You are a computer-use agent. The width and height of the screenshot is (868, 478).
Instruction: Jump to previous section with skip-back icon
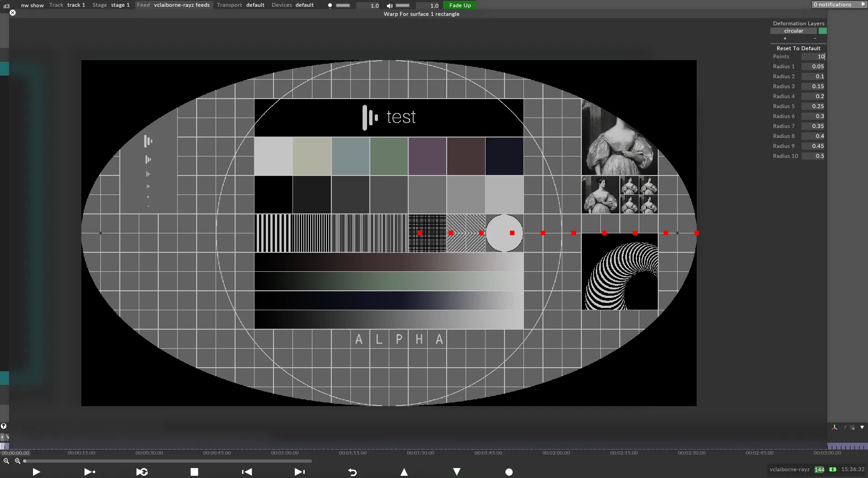coord(247,472)
